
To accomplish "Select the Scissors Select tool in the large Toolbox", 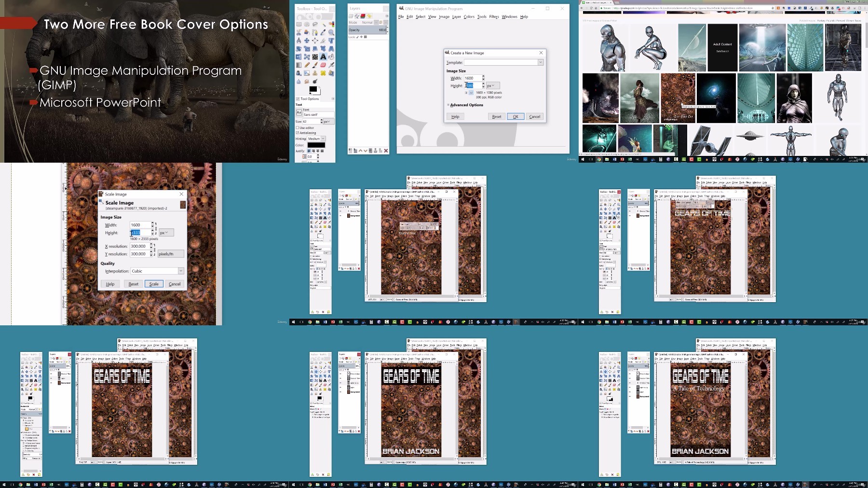I will 298,33.
